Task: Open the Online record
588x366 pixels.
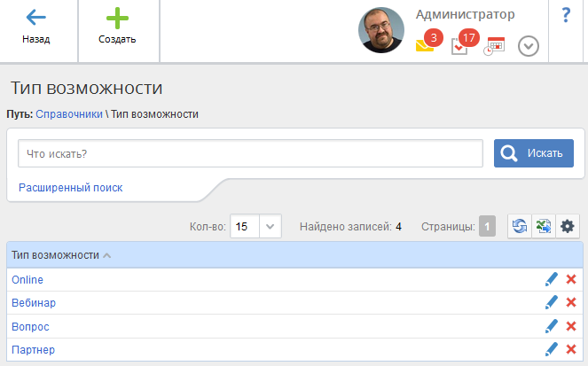Action: [x=27, y=280]
